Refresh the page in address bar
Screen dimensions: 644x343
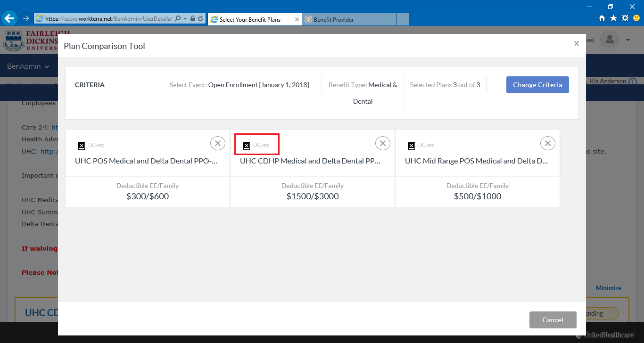click(x=200, y=19)
